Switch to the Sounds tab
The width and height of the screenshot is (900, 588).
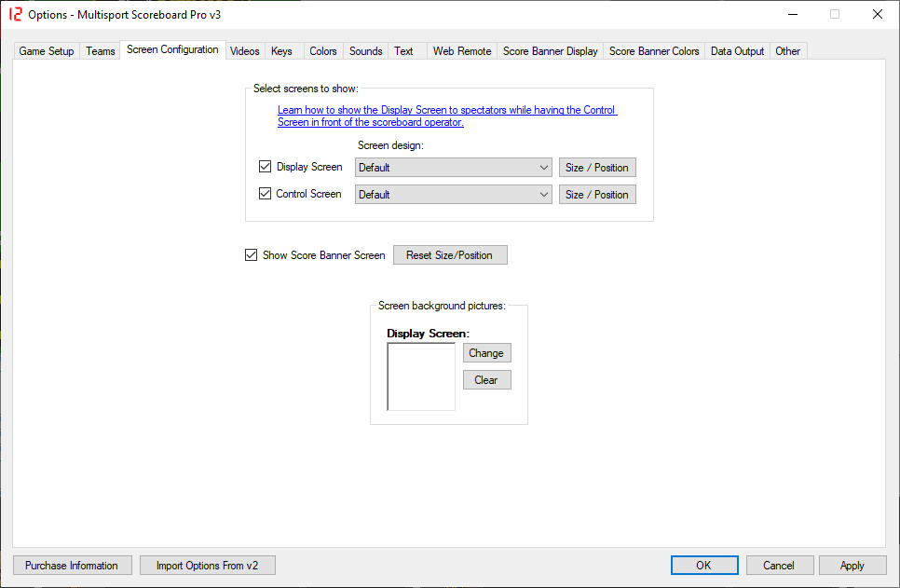tap(365, 51)
